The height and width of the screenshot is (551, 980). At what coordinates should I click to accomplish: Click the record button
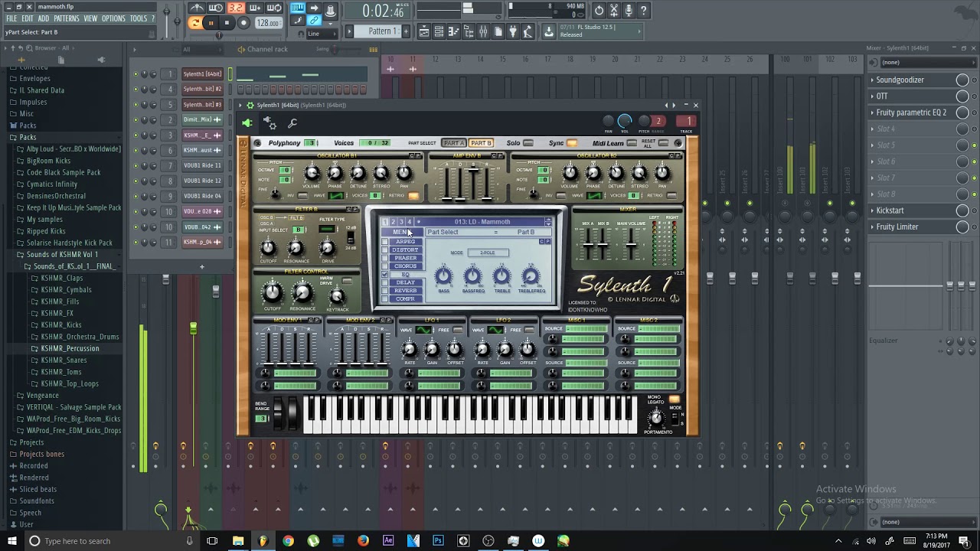pos(243,23)
